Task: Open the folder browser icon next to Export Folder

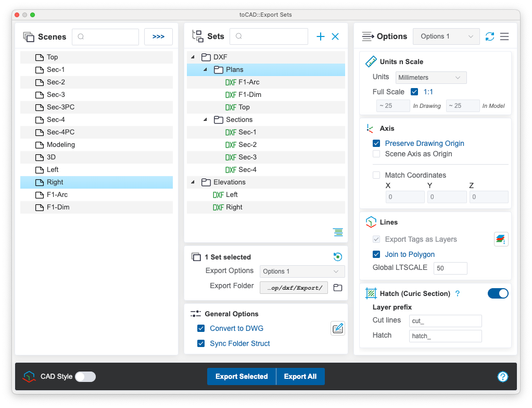Action: click(337, 287)
